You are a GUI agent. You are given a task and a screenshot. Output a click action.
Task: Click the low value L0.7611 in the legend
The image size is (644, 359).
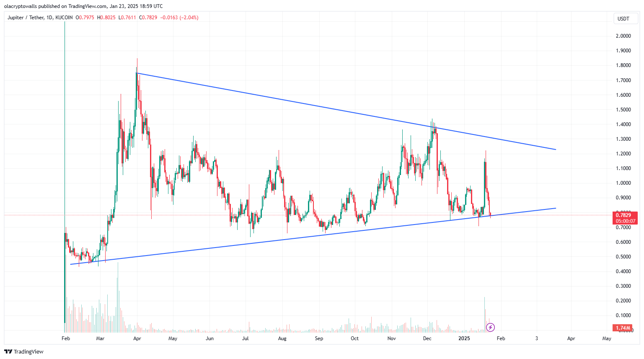pos(127,18)
